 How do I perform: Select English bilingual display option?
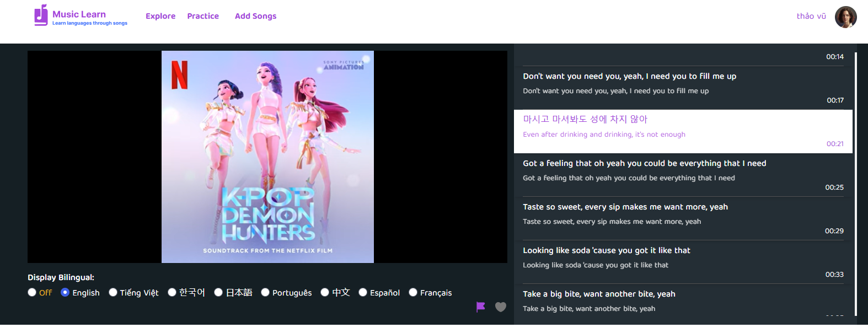point(65,292)
